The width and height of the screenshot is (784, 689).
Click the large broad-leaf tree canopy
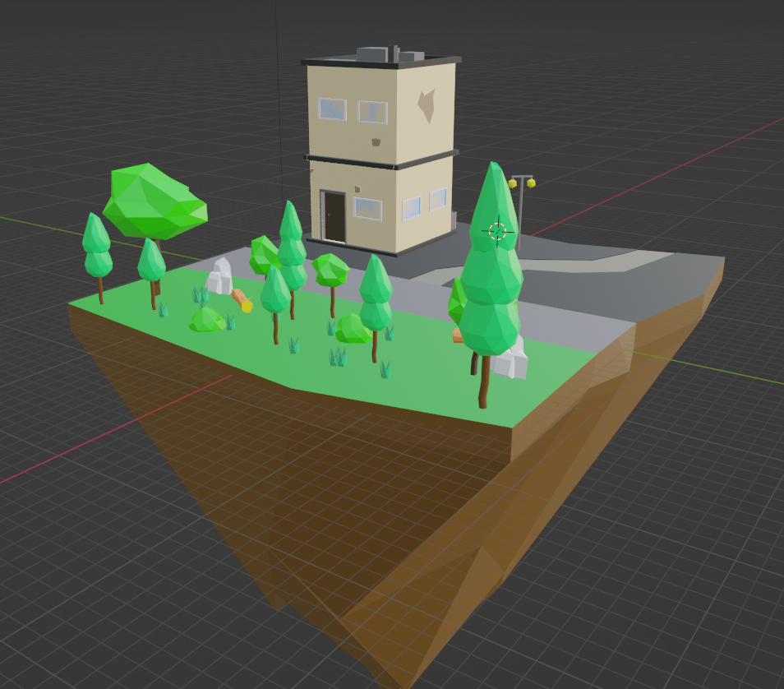(153, 201)
